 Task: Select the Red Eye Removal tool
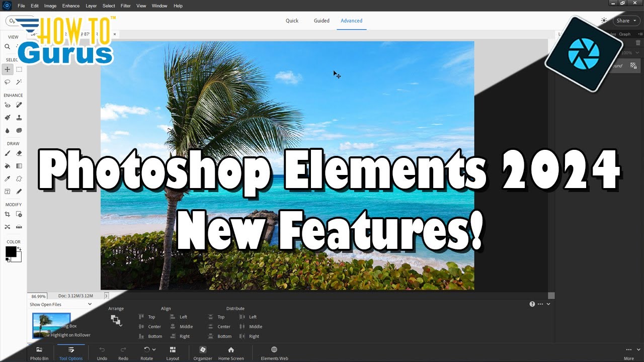point(8,105)
